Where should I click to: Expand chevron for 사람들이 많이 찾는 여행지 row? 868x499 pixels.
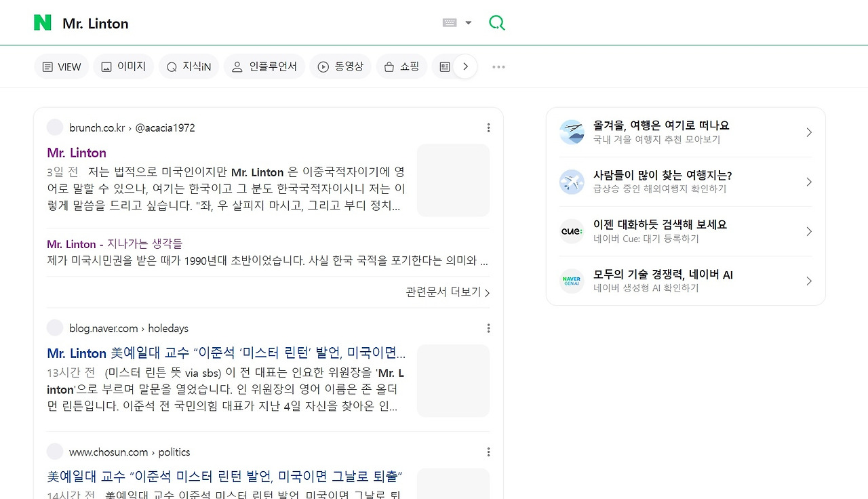[808, 182]
